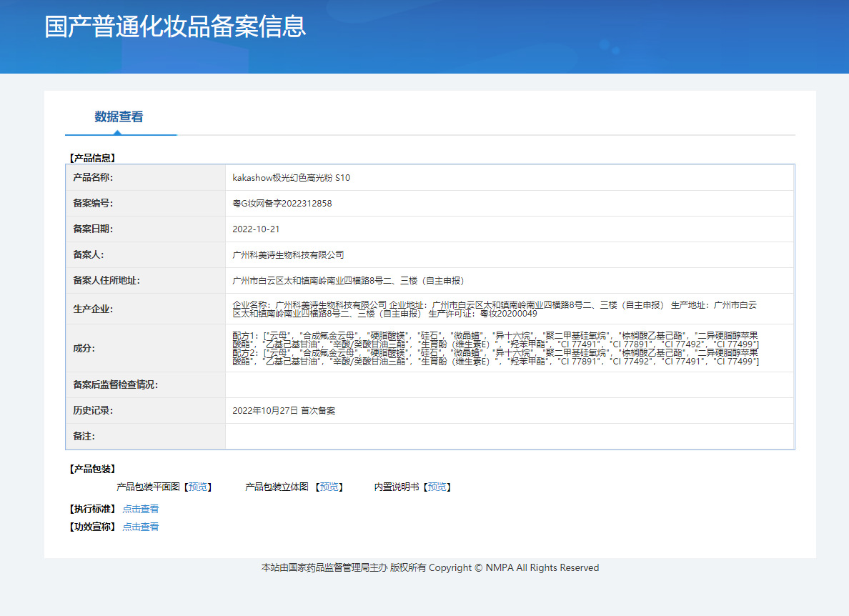Click 点击查看 next to 执行标准
This screenshot has height=616, width=849.
141,509
